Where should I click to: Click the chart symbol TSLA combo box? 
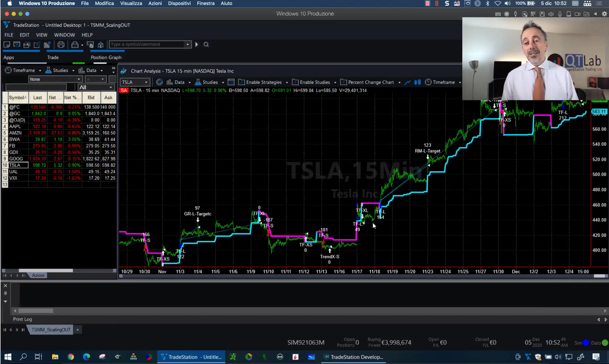tap(135, 82)
